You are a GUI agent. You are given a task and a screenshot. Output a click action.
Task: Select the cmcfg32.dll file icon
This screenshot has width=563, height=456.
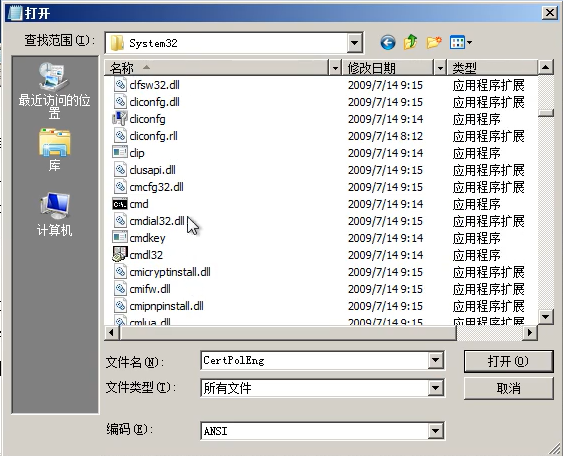click(120, 187)
